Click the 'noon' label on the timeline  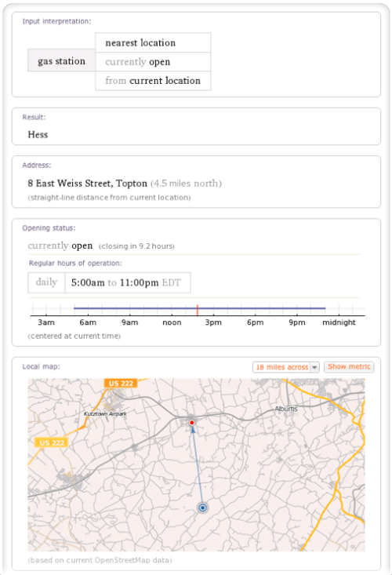pos(172,322)
